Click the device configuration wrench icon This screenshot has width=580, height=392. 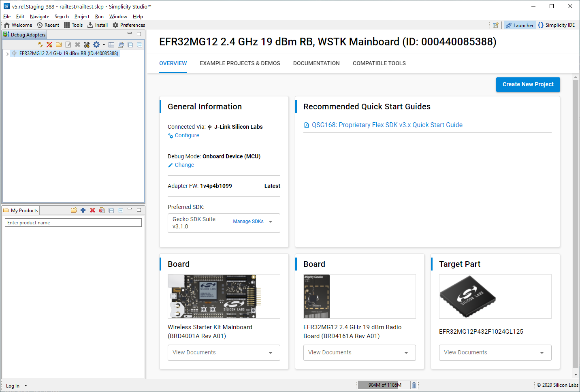click(x=87, y=45)
